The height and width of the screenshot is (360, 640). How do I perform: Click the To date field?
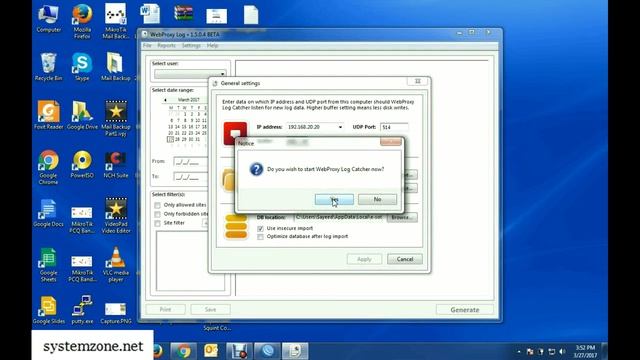[x=190, y=177]
